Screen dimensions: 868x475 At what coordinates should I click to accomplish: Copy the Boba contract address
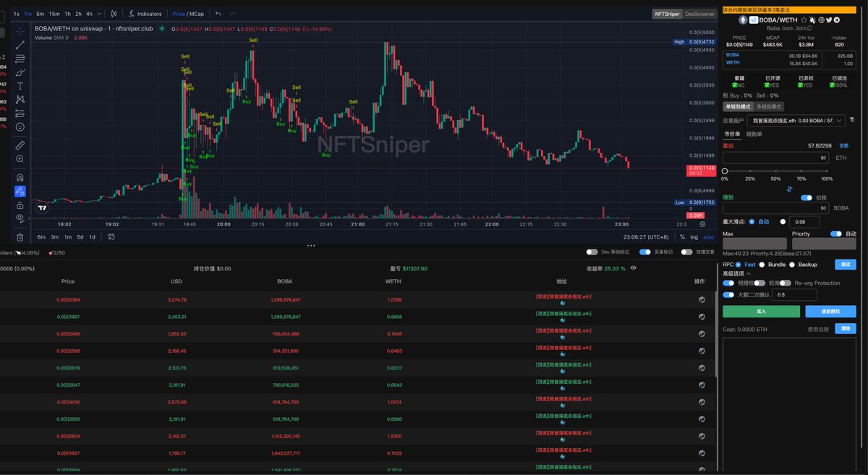tap(809, 28)
